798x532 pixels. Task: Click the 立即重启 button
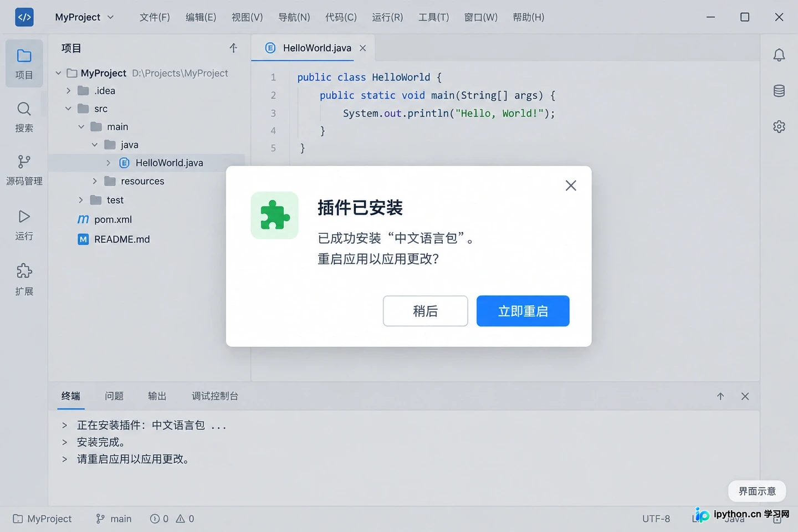523,311
